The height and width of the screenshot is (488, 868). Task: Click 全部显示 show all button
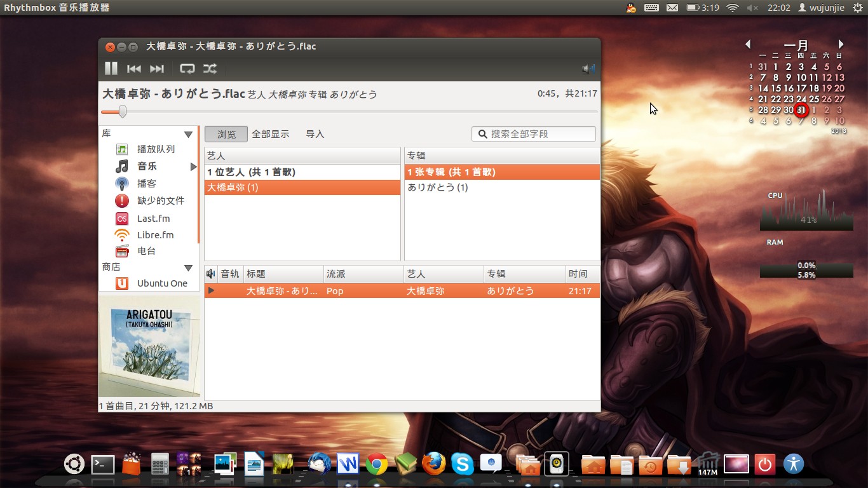pyautogui.click(x=270, y=134)
